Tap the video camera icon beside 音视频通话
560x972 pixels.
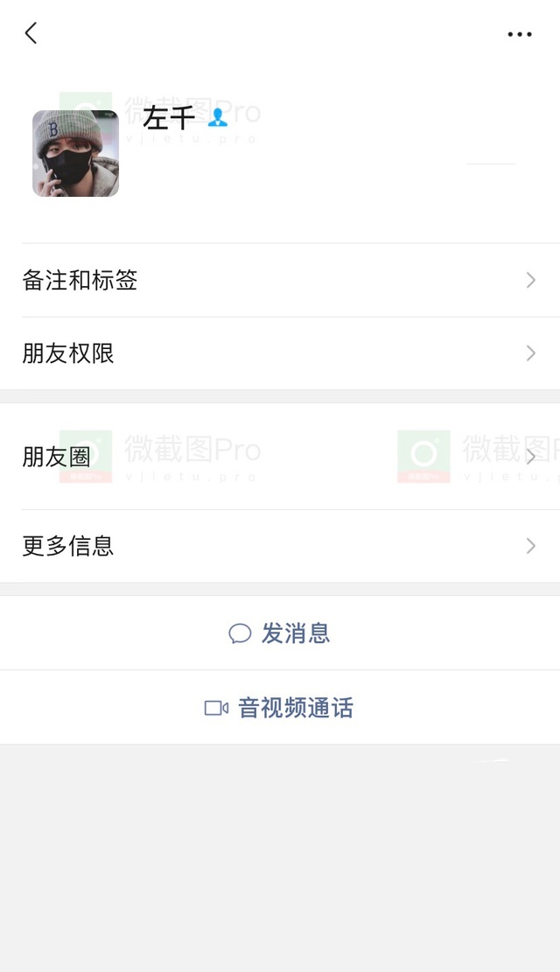pyautogui.click(x=216, y=708)
